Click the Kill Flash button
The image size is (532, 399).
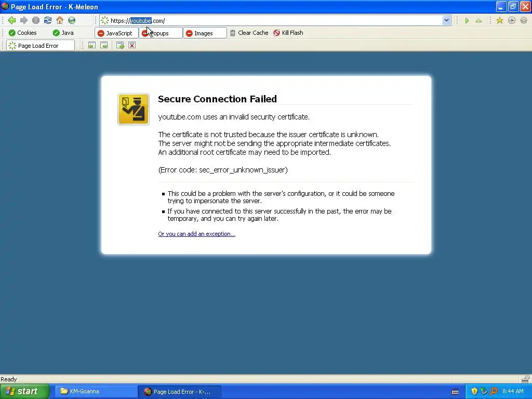(x=288, y=33)
